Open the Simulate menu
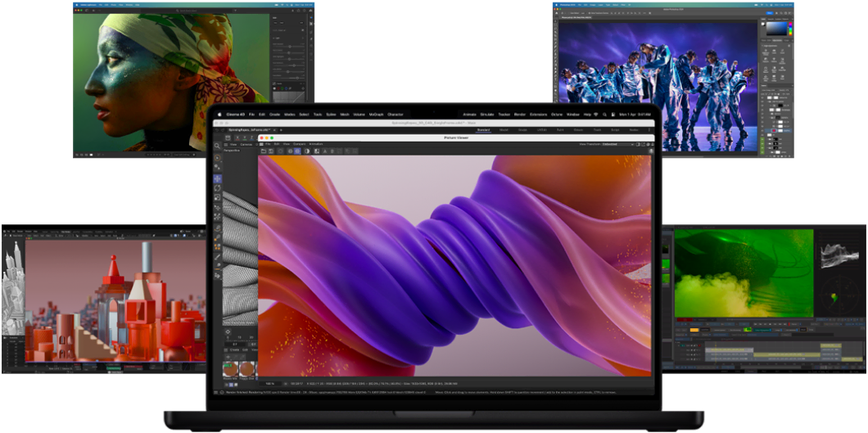The height and width of the screenshot is (433, 868). click(487, 115)
